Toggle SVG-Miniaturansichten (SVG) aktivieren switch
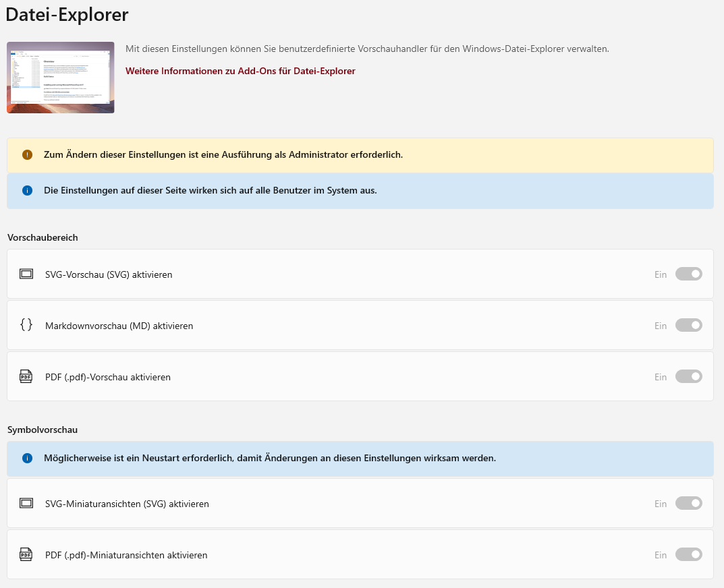724x588 pixels. (688, 503)
